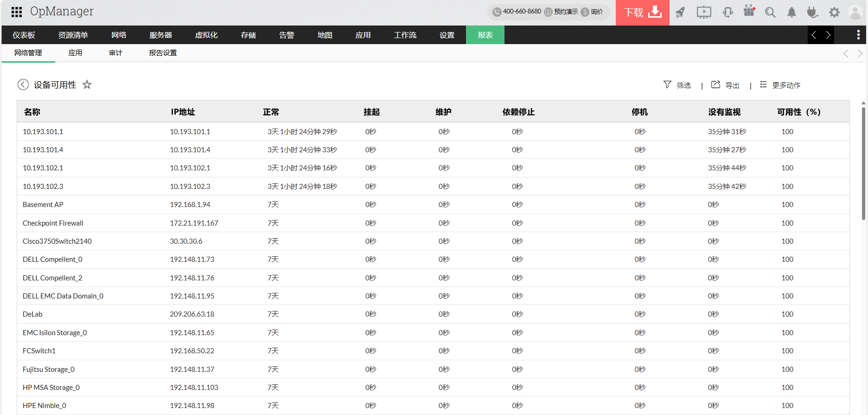The height and width of the screenshot is (415, 868).
Task: Open the 工作流 workflow menu
Action: (405, 35)
